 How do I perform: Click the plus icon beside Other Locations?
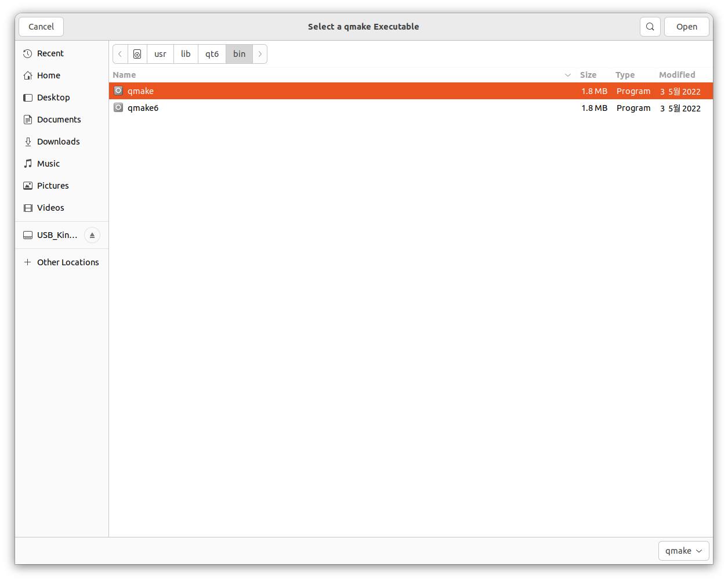[x=27, y=262]
